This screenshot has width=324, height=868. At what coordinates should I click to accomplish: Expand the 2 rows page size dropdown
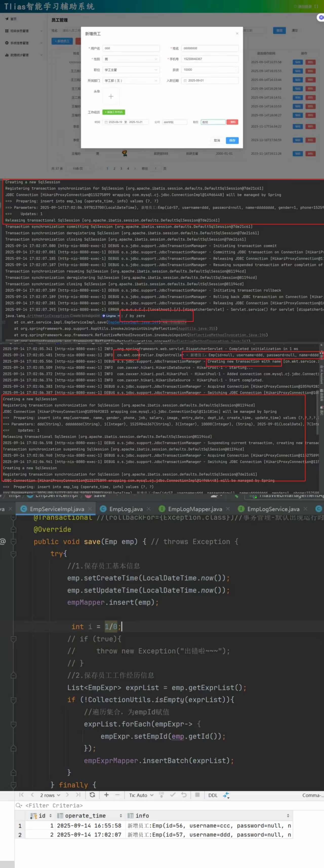click(x=50, y=795)
